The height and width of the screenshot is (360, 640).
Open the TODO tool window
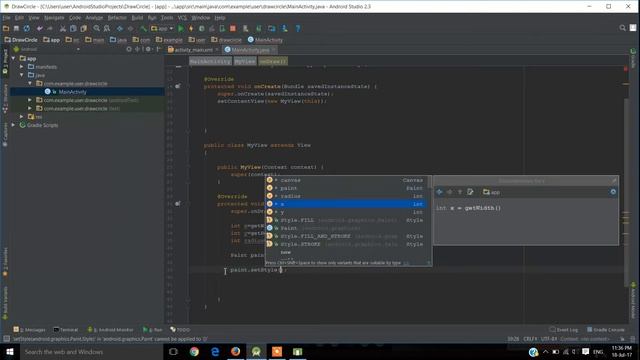(180, 329)
